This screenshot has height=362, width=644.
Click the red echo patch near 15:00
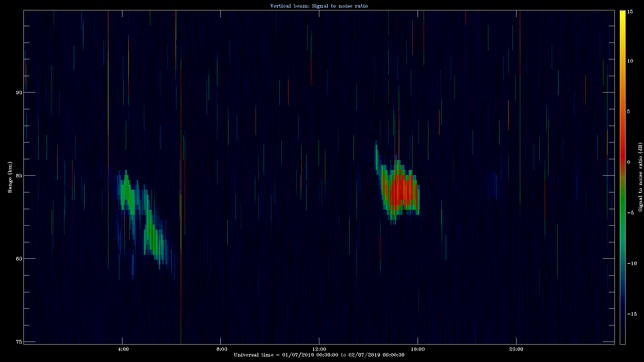pyautogui.click(x=401, y=192)
